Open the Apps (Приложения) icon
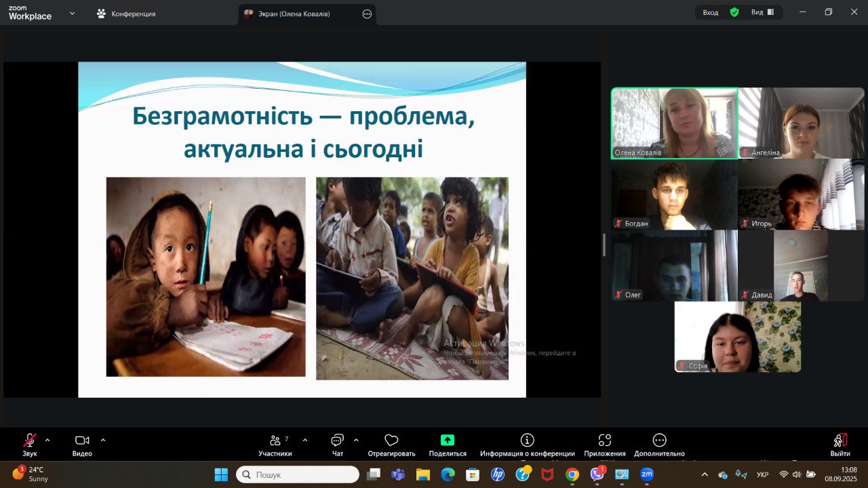 tap(605, 441)
